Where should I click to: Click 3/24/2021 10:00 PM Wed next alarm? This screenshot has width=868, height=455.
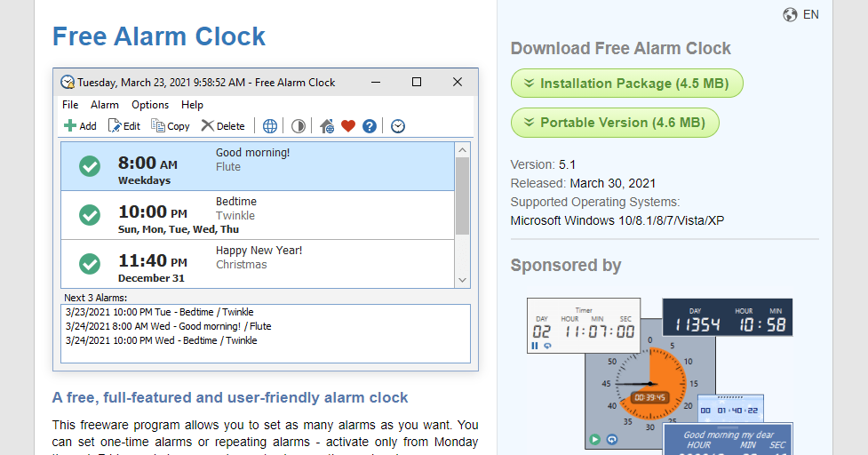point(161,340)
